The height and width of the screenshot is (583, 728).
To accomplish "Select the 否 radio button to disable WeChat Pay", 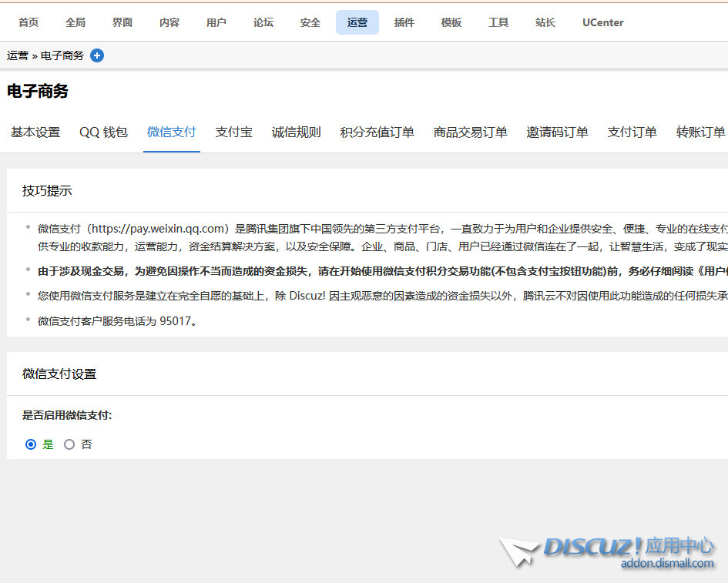I will click(69, 444).
